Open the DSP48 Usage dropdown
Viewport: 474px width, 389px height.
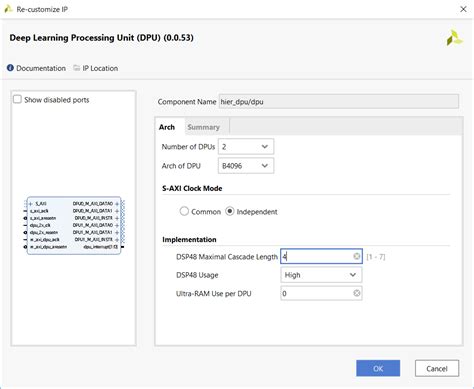tap(321, 275)
